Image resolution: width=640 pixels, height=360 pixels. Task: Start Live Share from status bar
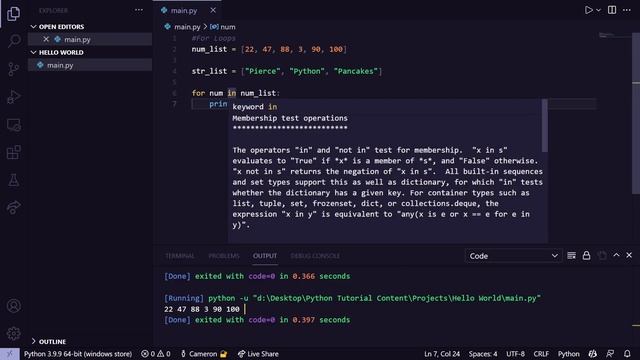[258, 354]
